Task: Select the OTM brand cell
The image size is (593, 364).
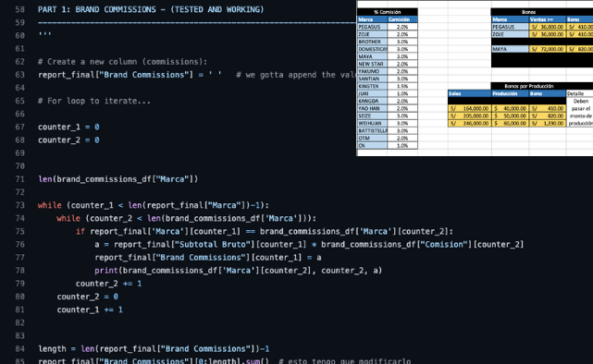Action: (x=372, y=139)
